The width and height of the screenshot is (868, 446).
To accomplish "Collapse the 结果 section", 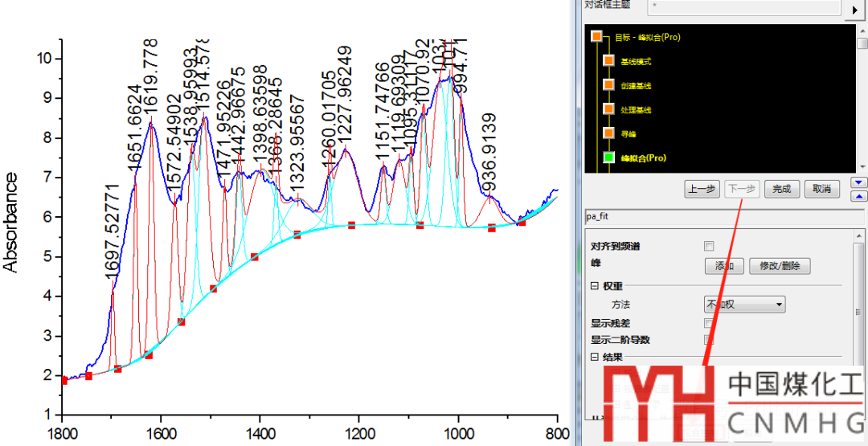I will (595, 358).
